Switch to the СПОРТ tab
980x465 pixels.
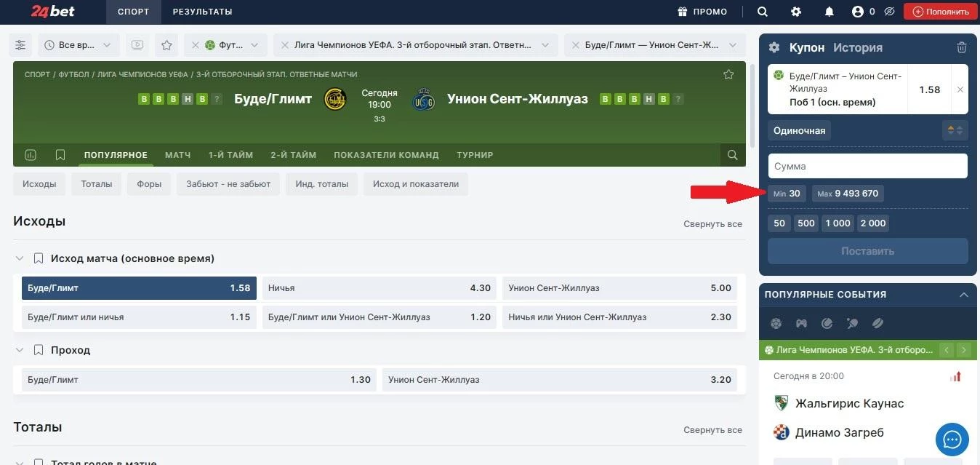point(133,12)
